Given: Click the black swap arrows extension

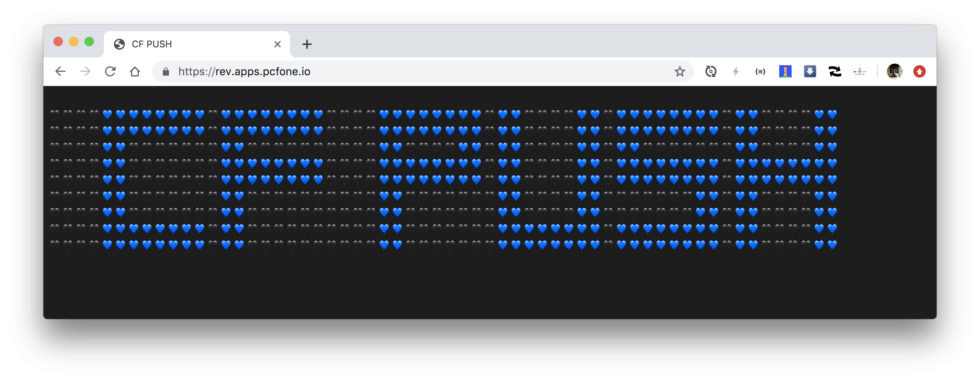Looking at the screenshot, I should 835,71.
